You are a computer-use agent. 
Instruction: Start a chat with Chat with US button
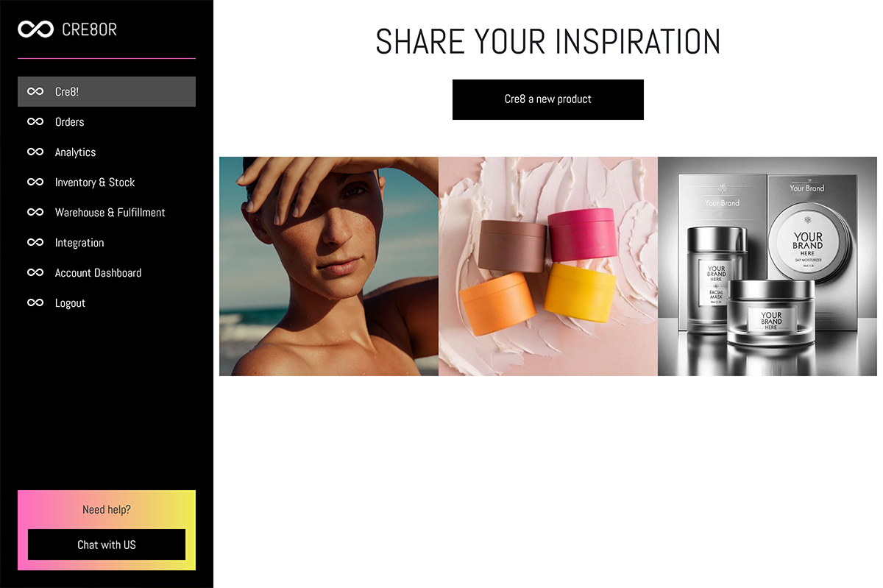pyautogui.click(x=107, y=545)
